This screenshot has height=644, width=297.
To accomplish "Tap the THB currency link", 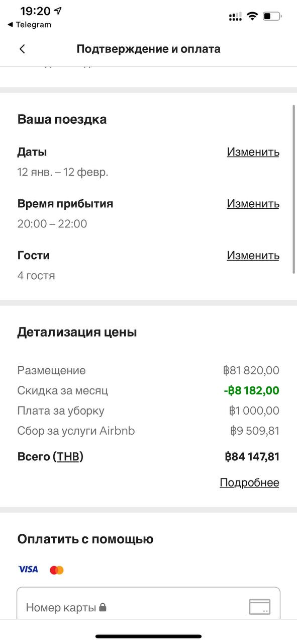I will 68,457.
